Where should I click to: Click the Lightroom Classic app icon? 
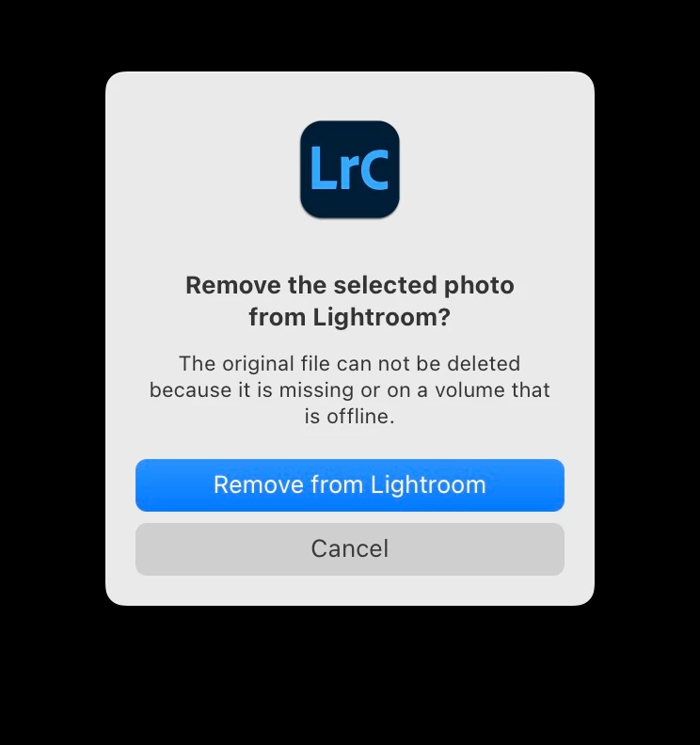point(350,169)
